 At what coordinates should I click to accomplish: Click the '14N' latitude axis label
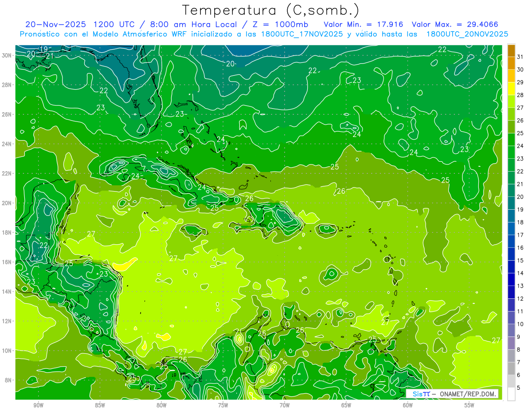pos(7,291)
